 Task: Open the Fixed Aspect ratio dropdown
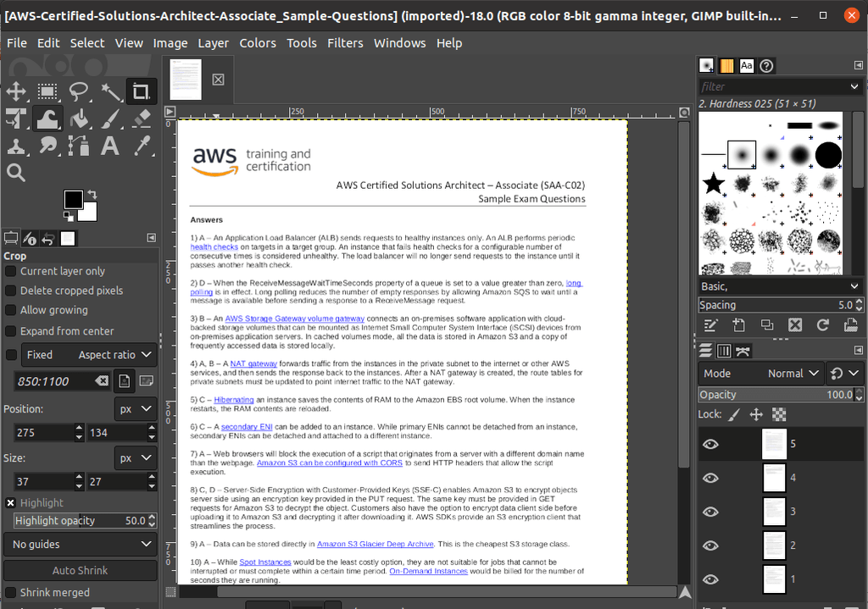tap(89, 355)
